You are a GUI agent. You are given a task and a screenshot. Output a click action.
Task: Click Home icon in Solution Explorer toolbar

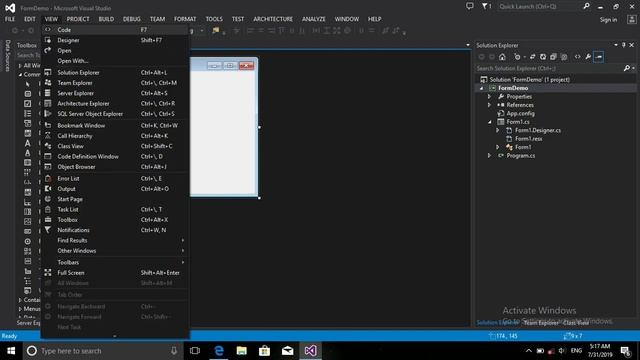tap(502, 57)
